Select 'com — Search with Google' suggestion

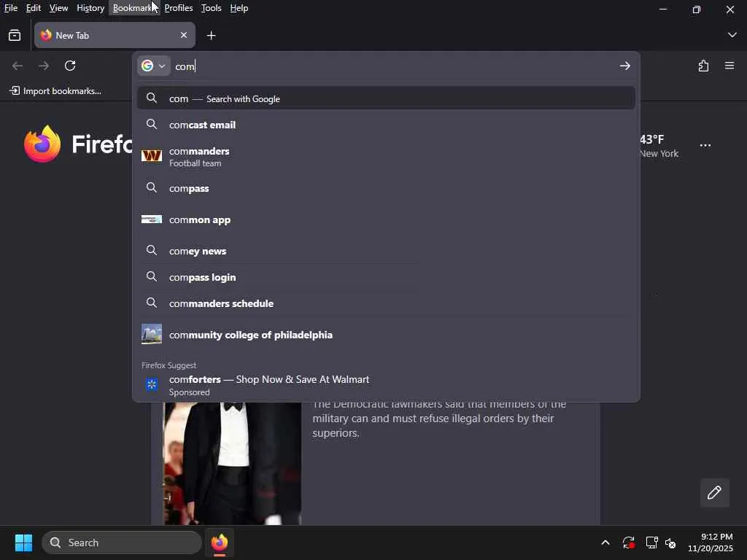386,98
